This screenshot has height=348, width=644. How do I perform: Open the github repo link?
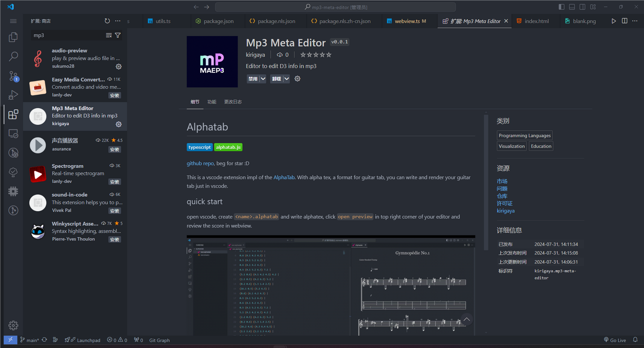click(200, 163)
